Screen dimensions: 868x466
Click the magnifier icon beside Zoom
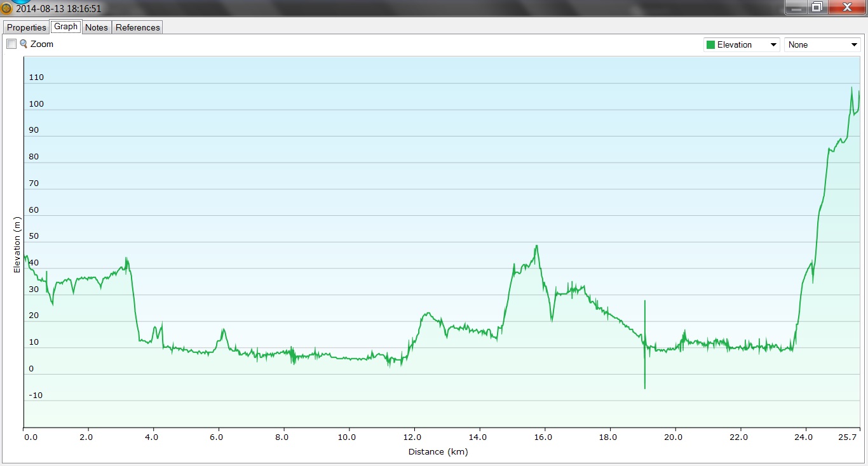[24, 44]
